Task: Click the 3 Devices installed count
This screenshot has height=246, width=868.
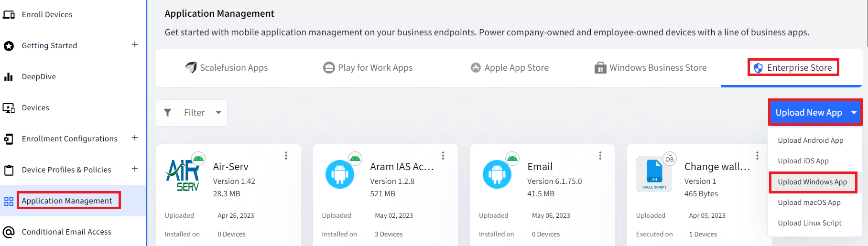Action: 389,235
